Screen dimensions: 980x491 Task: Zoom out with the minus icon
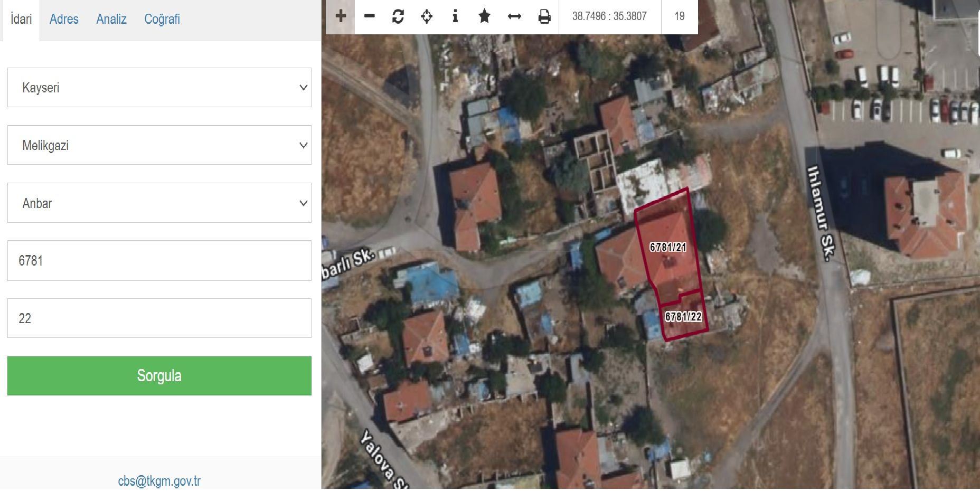coord(370,16)
